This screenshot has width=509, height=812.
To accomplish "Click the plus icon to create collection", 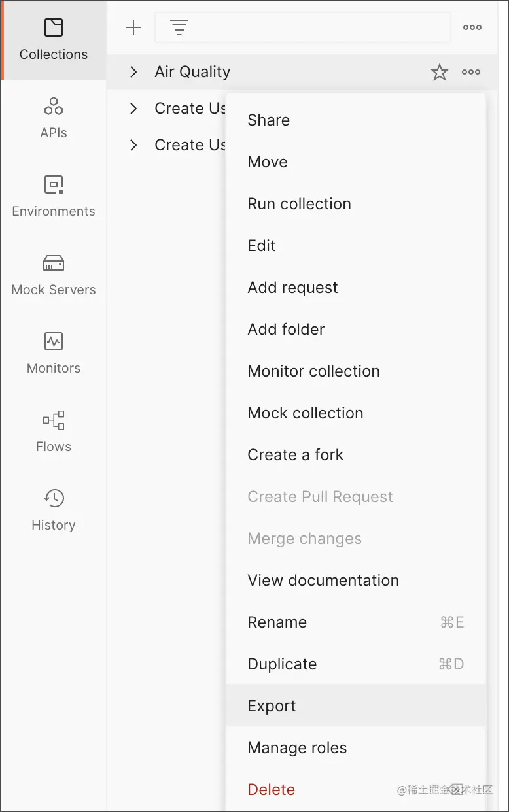I will 133,27.
